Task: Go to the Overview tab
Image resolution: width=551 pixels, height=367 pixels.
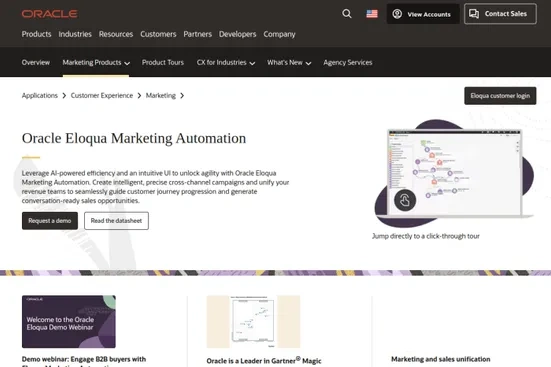Action: point(36,63)
